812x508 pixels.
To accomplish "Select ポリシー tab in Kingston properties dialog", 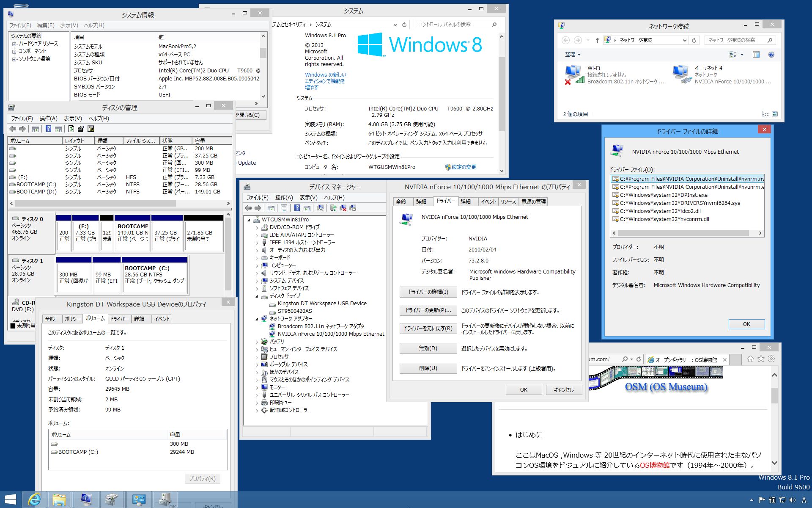I will coord(73,319).
